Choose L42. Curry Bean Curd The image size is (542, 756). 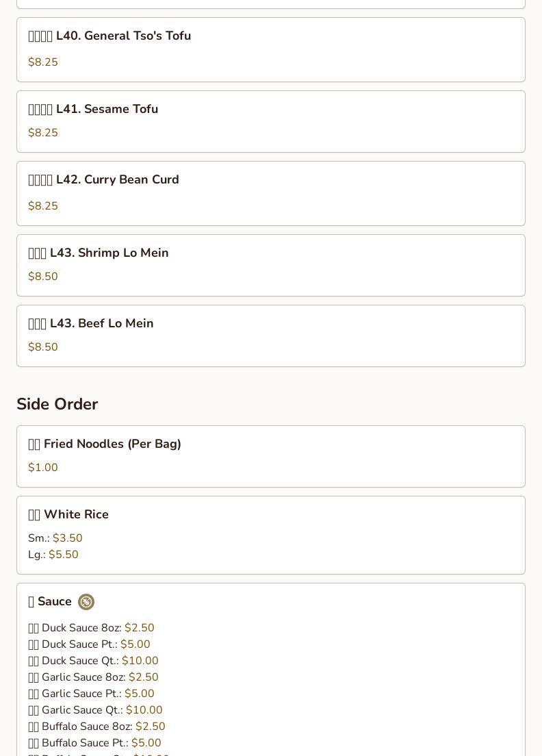[271, 193]
